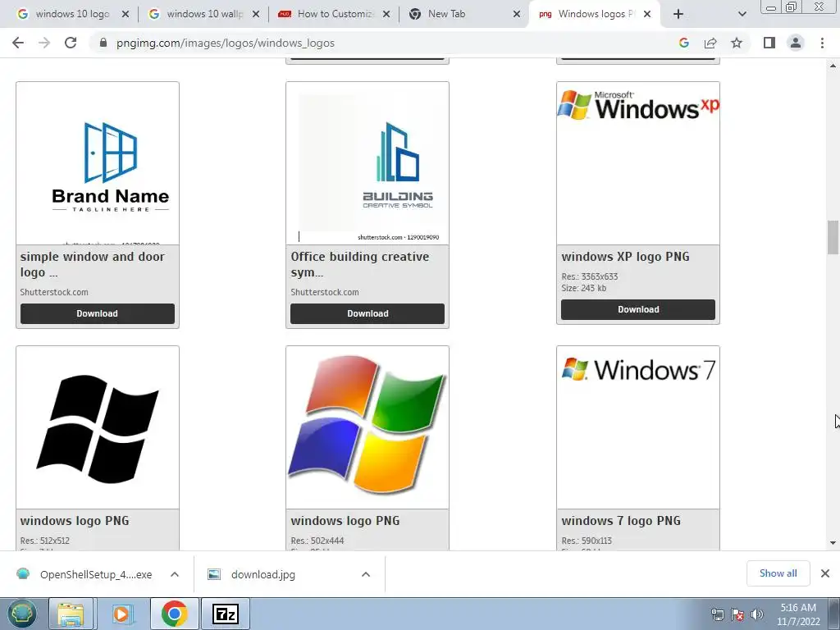Close the Windows logos tab
840x630 pixels.
click(x=647, y=15)
